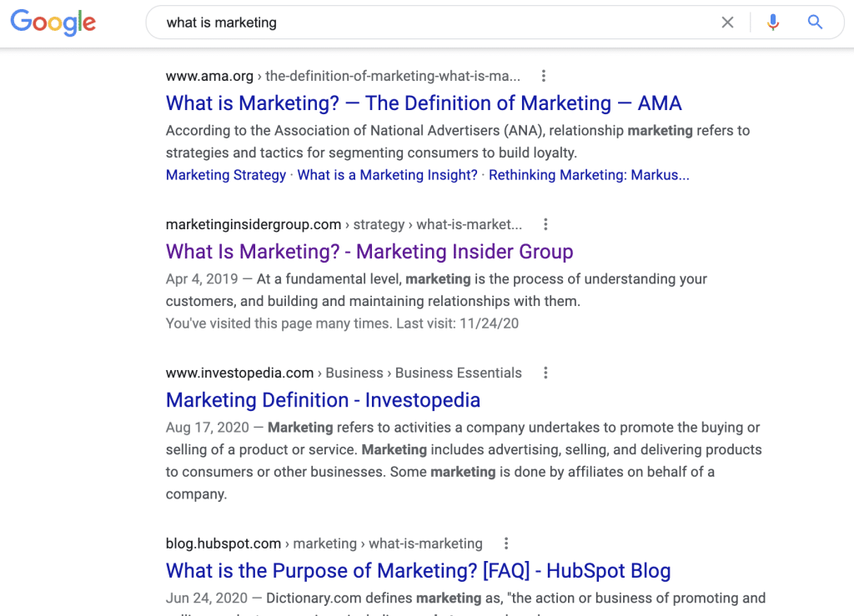Click the www.investopedia.com URL breadcrumb
854x616 pixels.
[239, 373]
